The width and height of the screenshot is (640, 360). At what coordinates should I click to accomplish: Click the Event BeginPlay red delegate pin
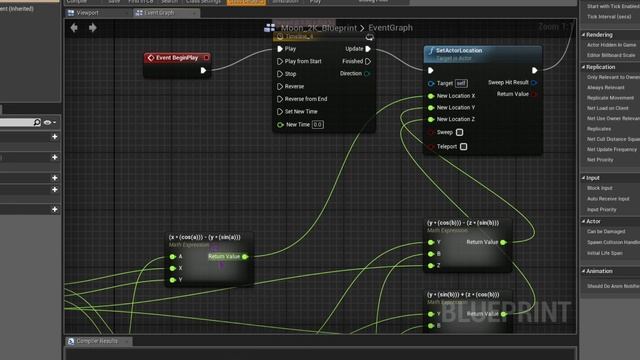pos(207,58)
